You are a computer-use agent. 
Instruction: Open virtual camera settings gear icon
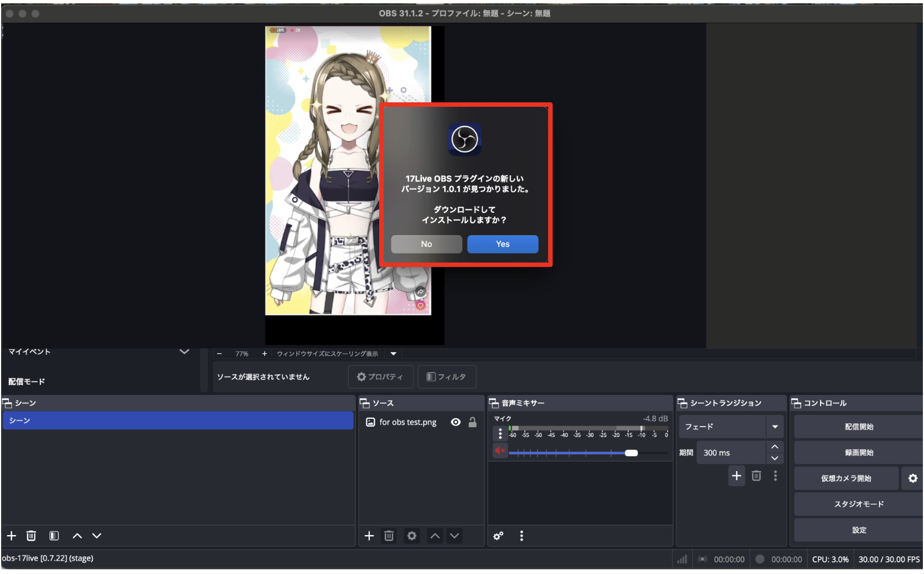pyautogui.click(x=912, y=478)
